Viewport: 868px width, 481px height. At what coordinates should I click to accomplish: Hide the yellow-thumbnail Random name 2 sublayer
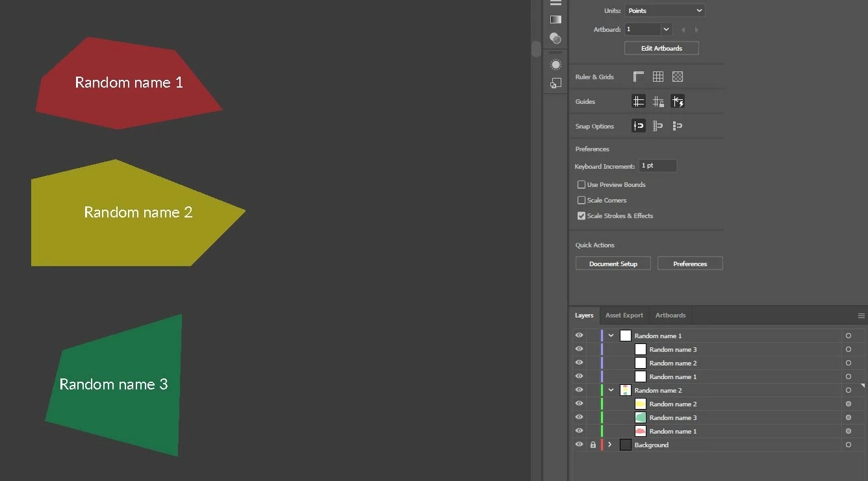[580, 404]
